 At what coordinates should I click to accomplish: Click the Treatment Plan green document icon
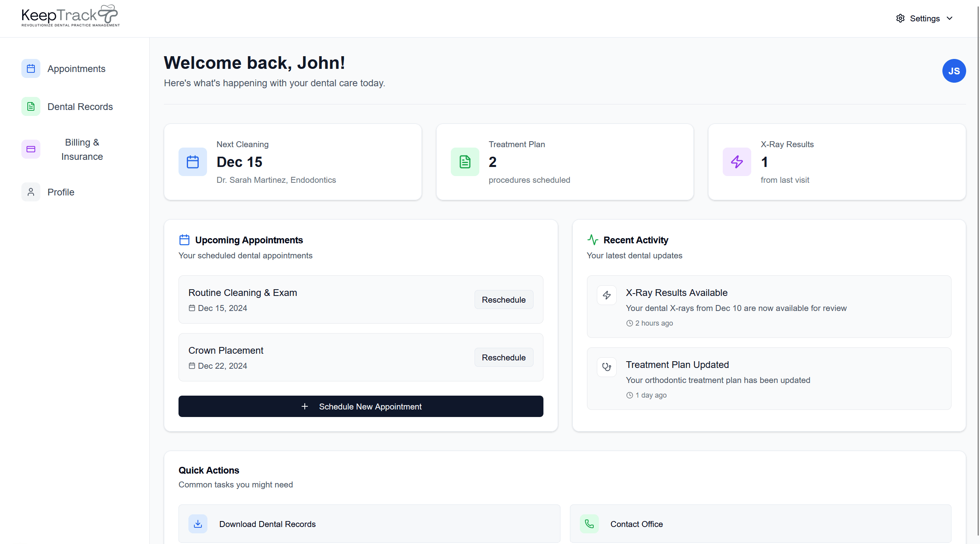point(465,162)
